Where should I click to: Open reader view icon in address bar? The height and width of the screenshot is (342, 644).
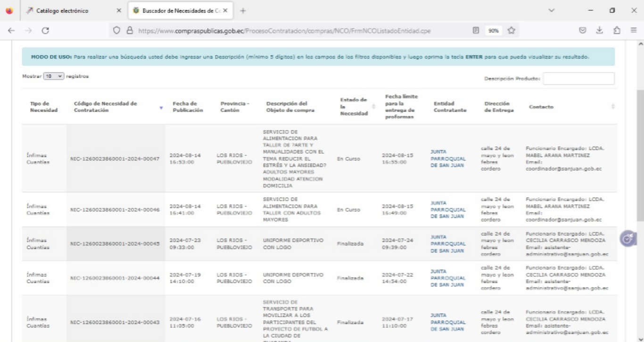point(478,31)
